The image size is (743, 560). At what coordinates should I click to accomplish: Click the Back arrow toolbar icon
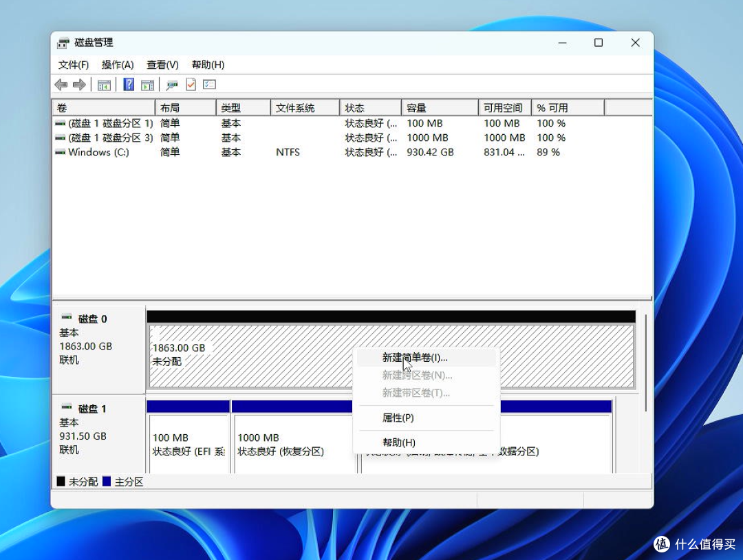pyautogui.click(x=61, y=85)
